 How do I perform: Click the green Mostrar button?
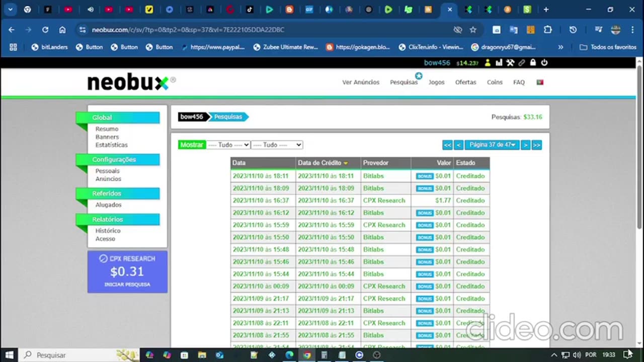tap(192, 145)
